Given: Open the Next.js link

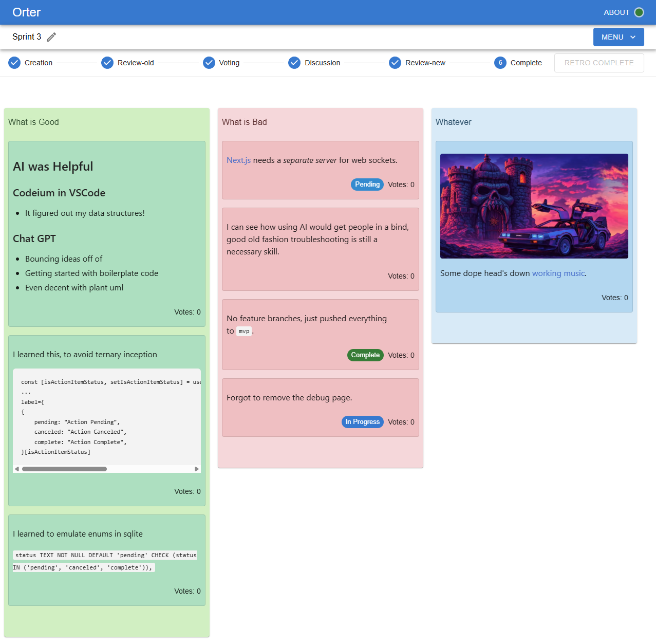Looking at the screenshot, I should [x=238, y=160].
